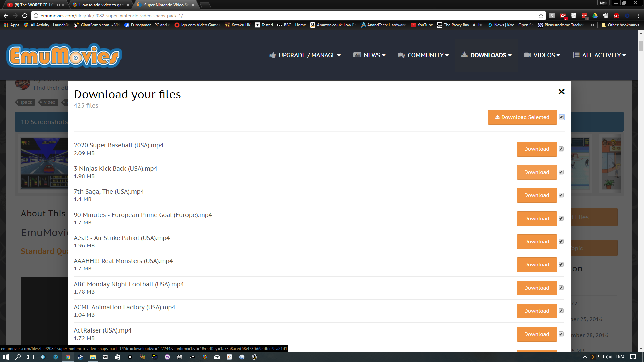Open GiantBomb.com bookmark
The image size is (644, 362).
coord(97,25)
